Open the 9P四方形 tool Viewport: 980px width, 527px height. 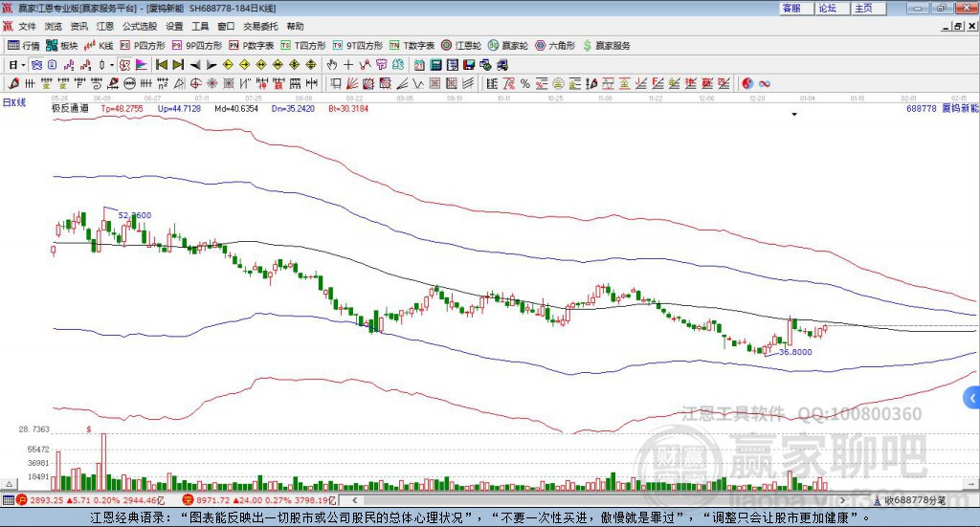[197, 46]
